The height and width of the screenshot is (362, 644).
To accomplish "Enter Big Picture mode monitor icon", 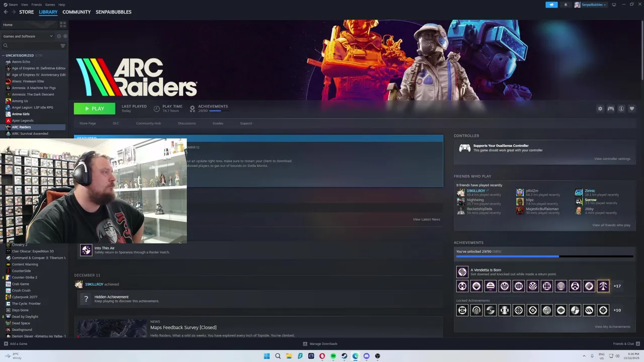I will coord(614,5).
